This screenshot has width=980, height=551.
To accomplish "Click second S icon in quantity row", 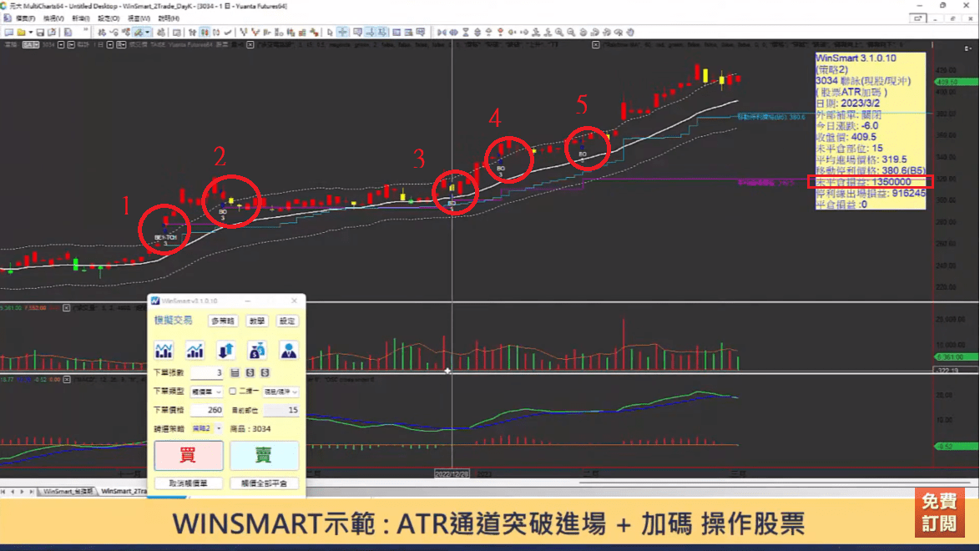I will [265, 372].
